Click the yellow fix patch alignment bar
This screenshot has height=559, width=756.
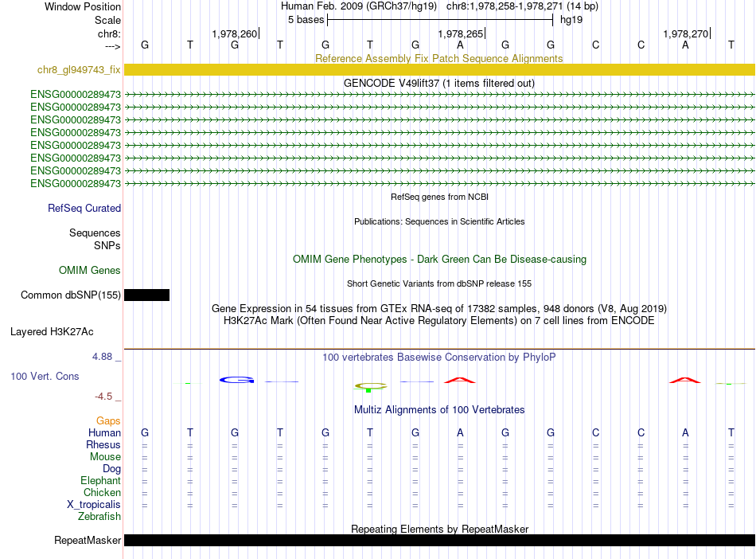coord(439,70)
